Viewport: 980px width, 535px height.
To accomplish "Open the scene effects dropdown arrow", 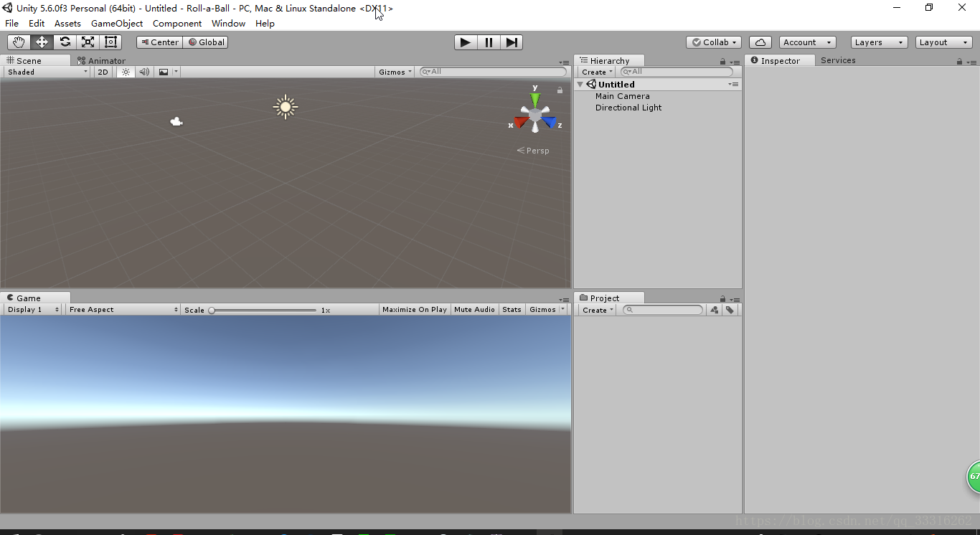I will click(x=176, y=72).
